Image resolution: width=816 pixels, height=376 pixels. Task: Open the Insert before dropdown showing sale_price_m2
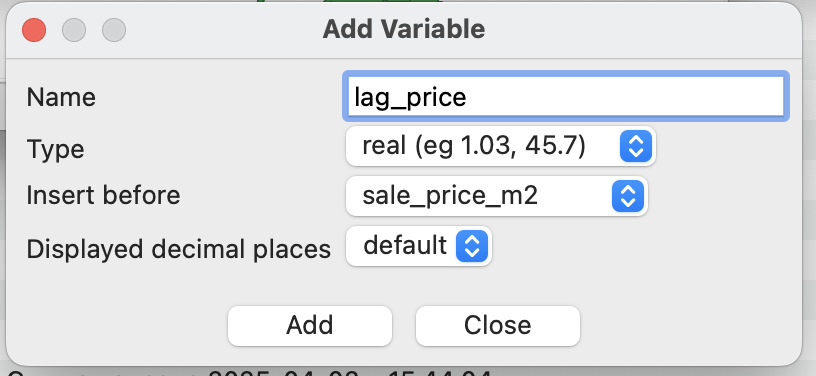496,196
